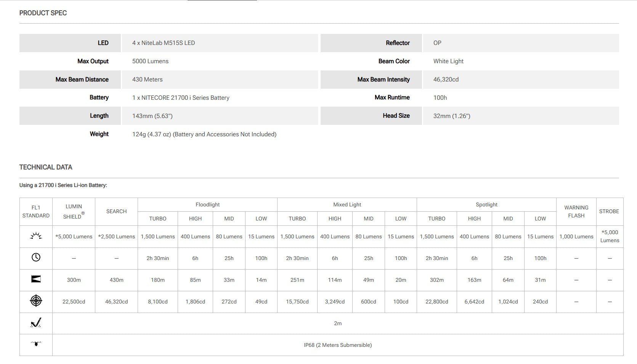637x364 pixels.
Task: Click the "302m" spotlight turbo cell
Action: pos(436,280)
